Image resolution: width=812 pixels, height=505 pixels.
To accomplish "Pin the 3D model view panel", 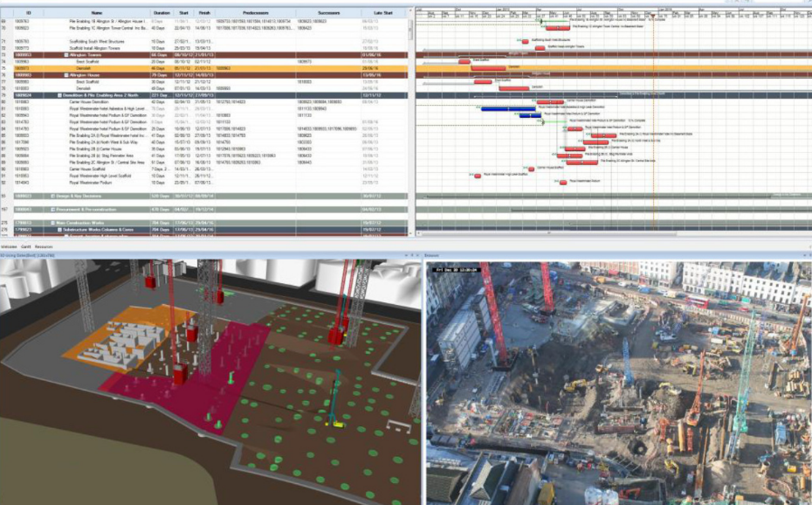I will point(411,254).
